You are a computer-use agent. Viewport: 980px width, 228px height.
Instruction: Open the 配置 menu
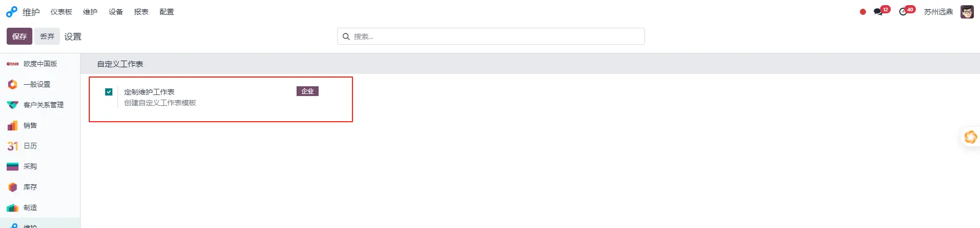pyautogui.click(x=167, y=12)
